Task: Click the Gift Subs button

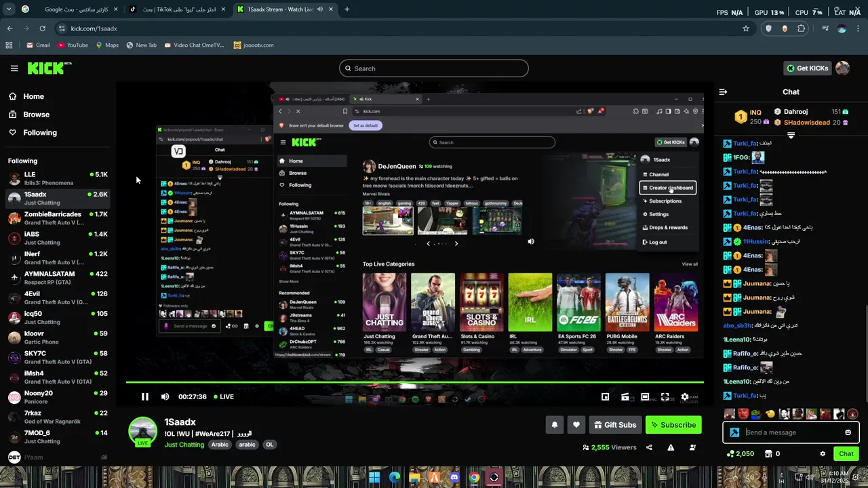Action: [x=614, y=425]
